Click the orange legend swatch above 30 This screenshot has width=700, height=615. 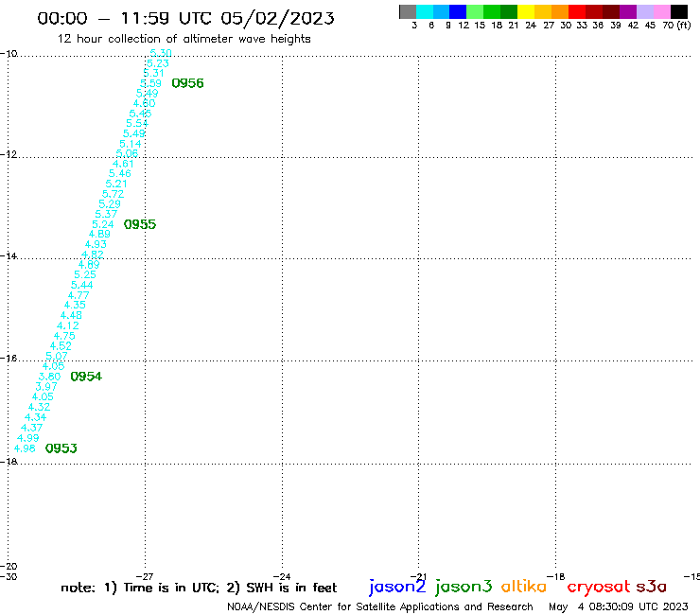560,11
